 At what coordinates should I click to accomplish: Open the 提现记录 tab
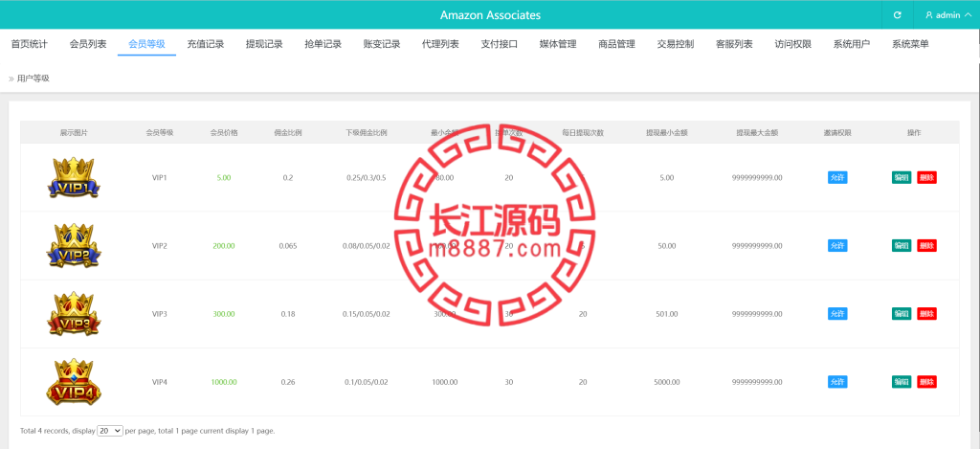(x=264, y=44)
